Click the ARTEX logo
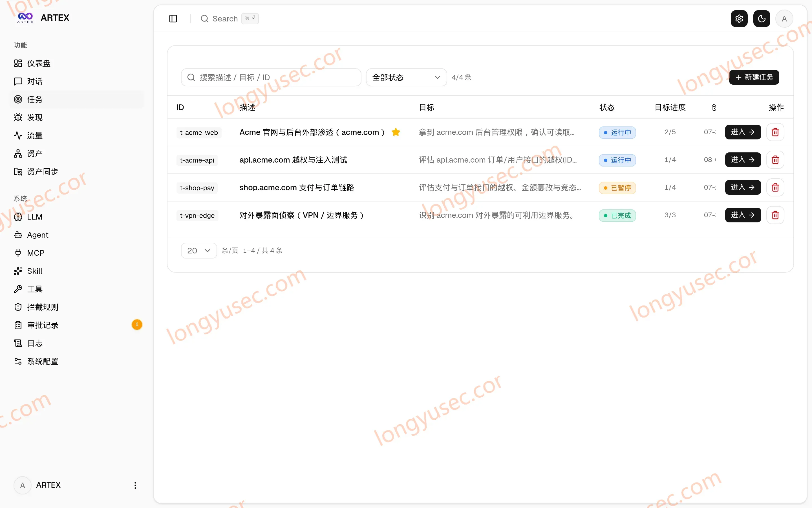 click(x=25, y=17)
